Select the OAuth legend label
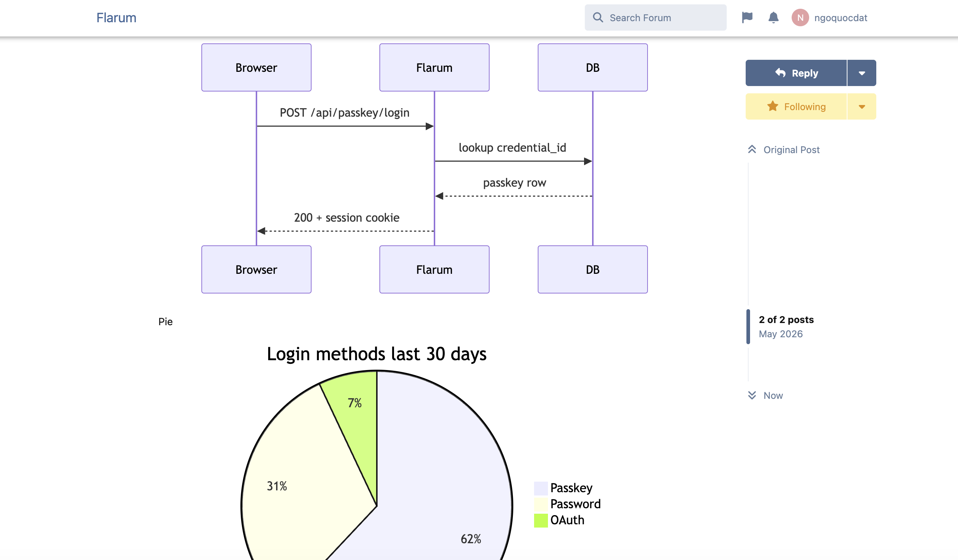958x560 pixels. pyautogui.click(x=567, y=520)
